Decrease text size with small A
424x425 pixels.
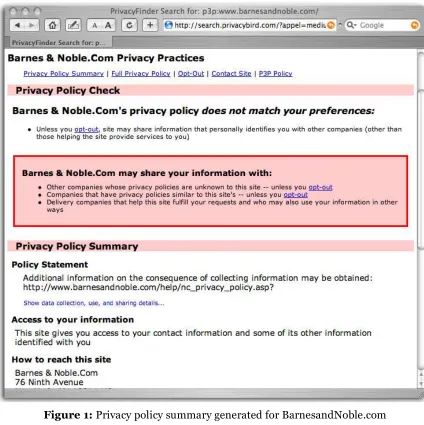coord(94,25)
